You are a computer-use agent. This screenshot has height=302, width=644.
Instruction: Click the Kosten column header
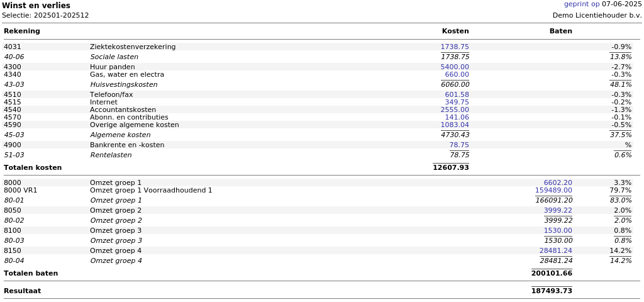455,31
